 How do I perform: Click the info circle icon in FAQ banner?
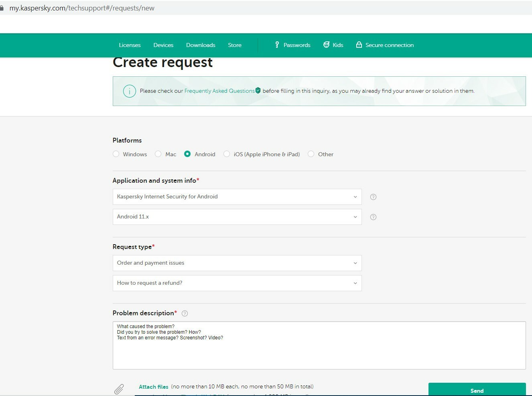[x=129, y=91]
